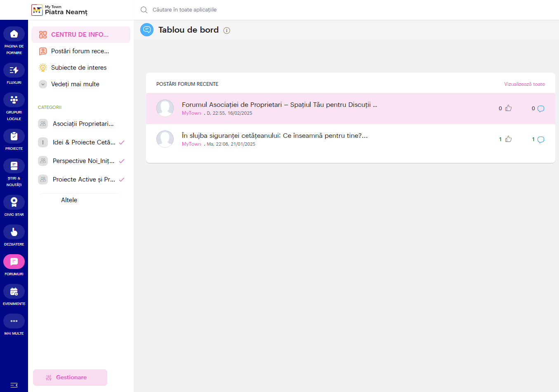This screenshot has width=559, height=392.
Task: Go to Grupuri Locale section
Action: (14, 100)
